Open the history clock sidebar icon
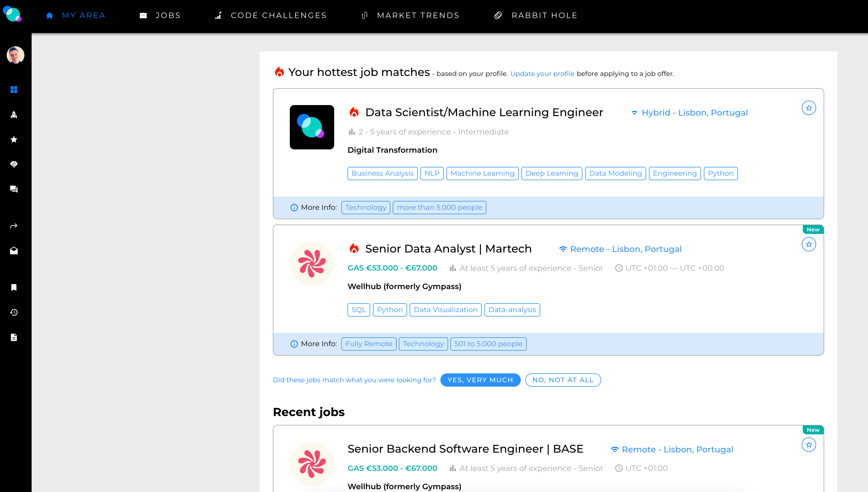The height and width of the screenshot is (492, 868). tap(14, 312)
